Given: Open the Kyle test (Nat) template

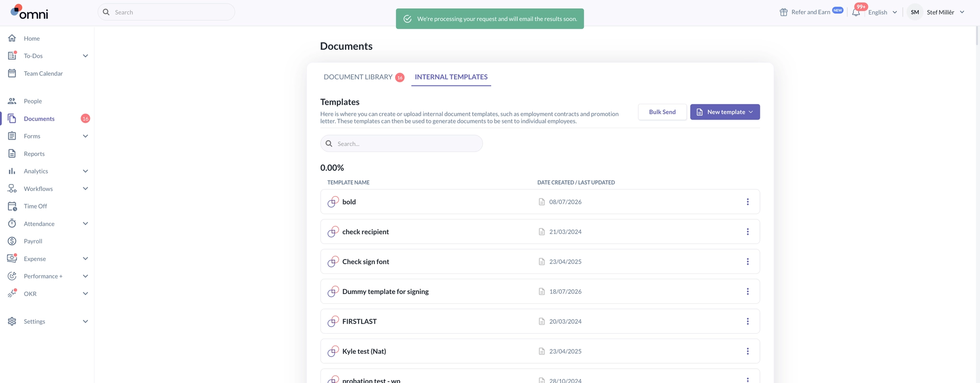Looking at the screenshot, I should 364,351.
